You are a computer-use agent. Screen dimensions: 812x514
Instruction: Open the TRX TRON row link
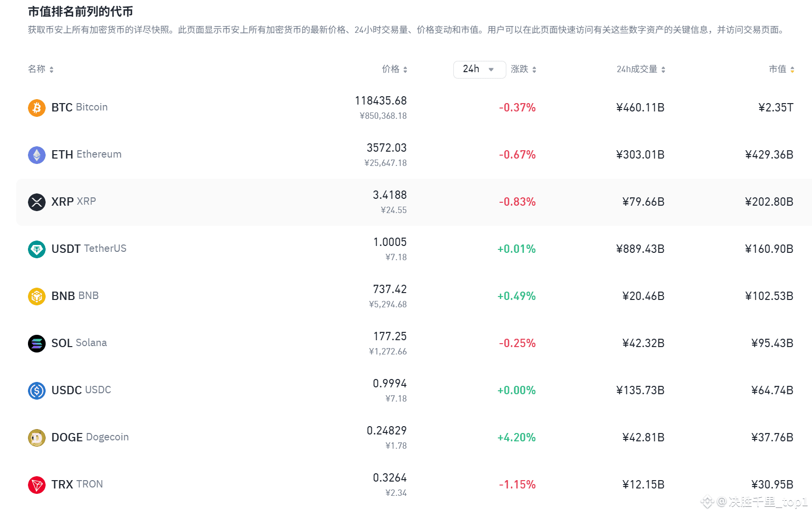(414, 485)
